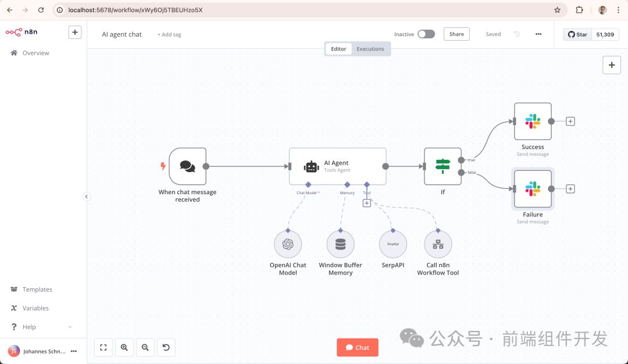
Task: Open the When chat message received trigger
Action: [x=187, y=166]
